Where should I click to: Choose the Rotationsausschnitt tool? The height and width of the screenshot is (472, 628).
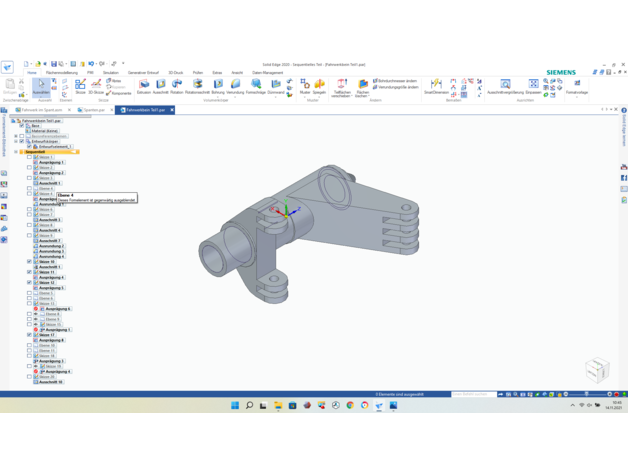(198, 86)
